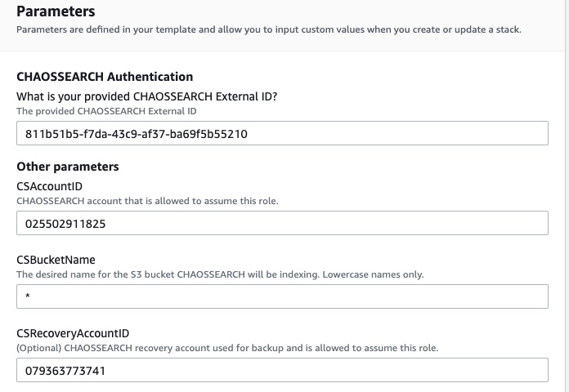Select the CSBucketName input field
The image size is (569, 392).
coord(282,296)
